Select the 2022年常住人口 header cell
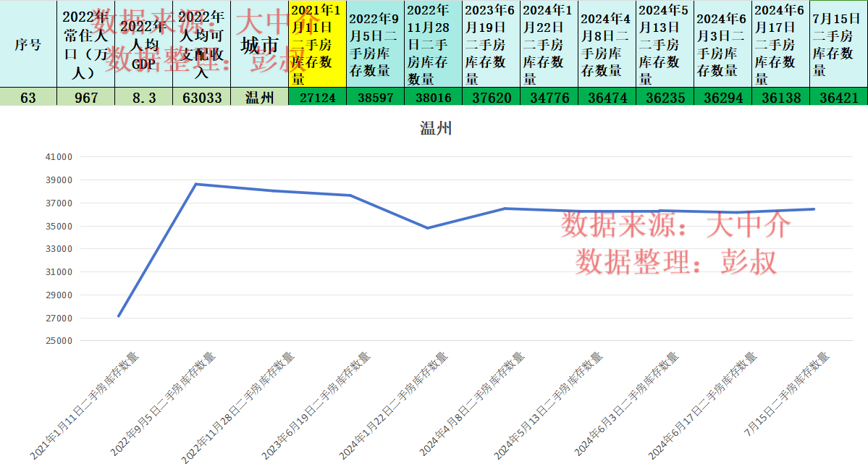The width and height of the screenshot is (868, 472). click(x=86, y=43)
